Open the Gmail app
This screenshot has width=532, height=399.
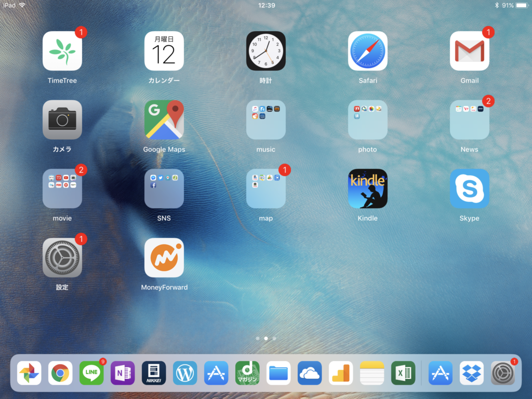[469, 51]
